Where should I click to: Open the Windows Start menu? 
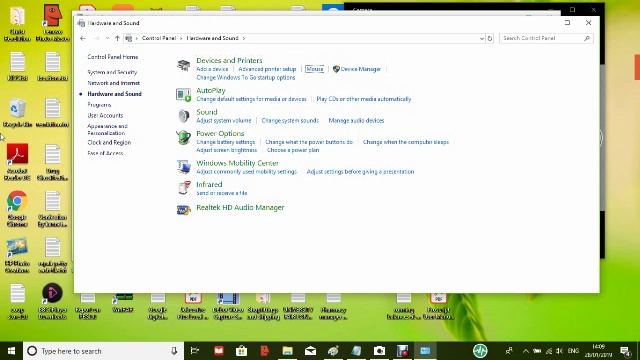click(x=11, y=351)
